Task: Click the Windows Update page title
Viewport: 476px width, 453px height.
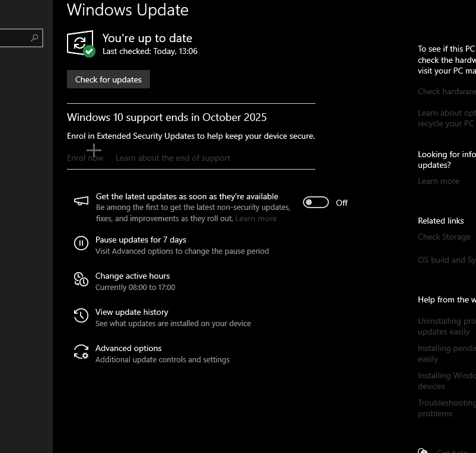Action: coord(127,9)
